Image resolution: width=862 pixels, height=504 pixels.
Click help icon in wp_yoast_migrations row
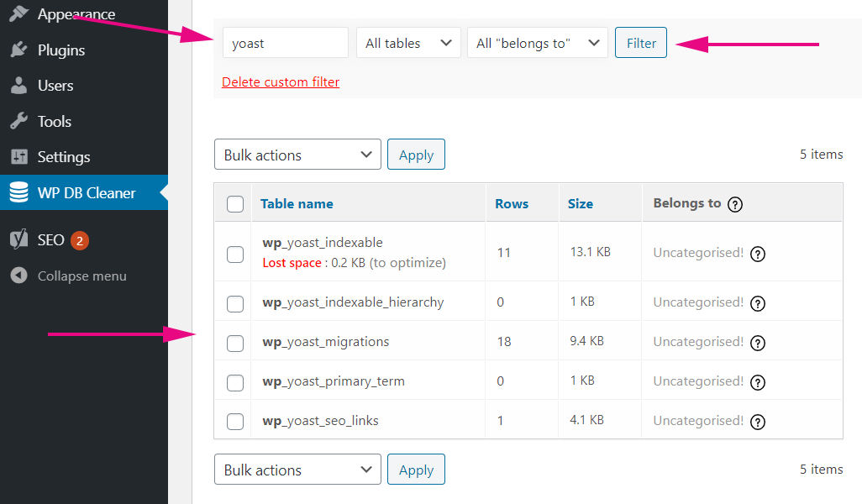[x=758, y=343]
